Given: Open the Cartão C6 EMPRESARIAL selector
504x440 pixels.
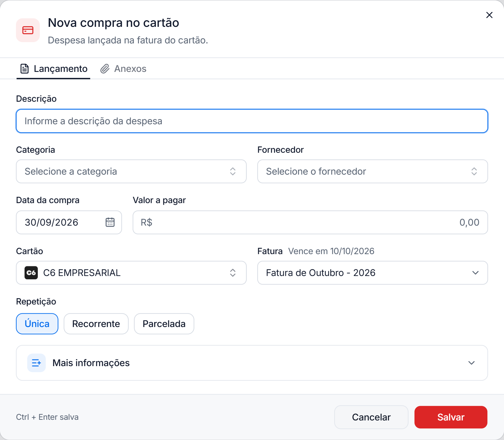Looking at the screenshot, I should click(x=131, y=273).
